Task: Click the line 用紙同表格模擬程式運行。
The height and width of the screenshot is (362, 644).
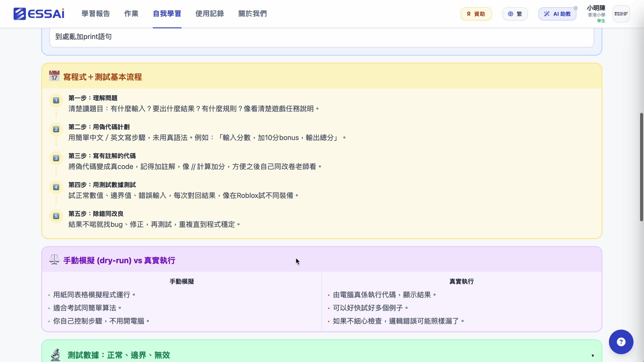Action: (94, 295)
